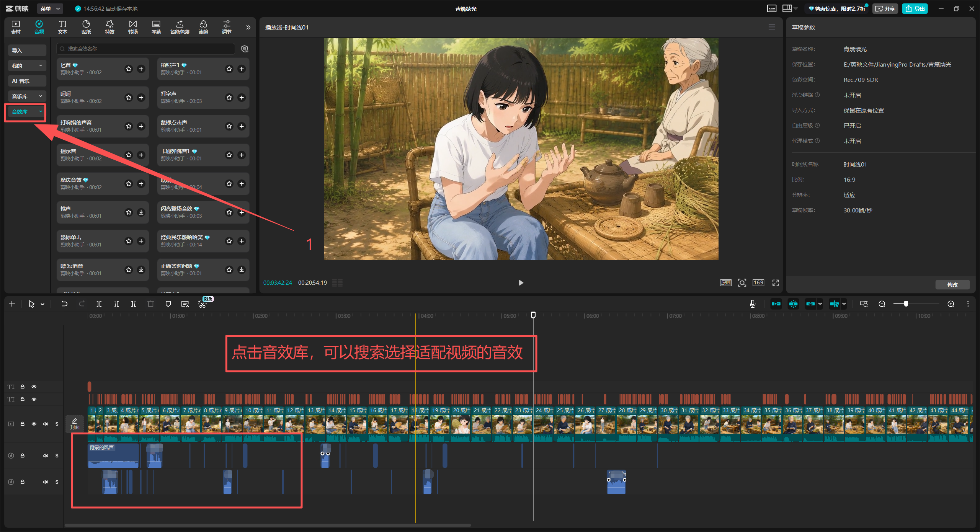
Task: Switch to the 文本 text tab
Action: pos(62,27)
